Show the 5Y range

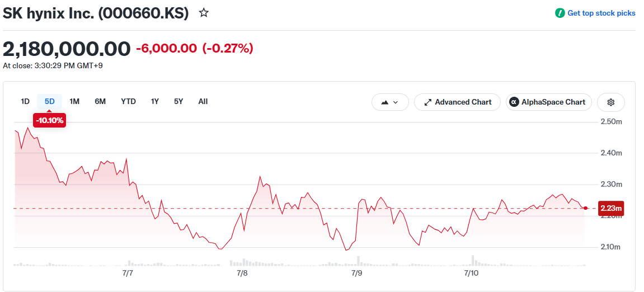[x=178, y=101]
